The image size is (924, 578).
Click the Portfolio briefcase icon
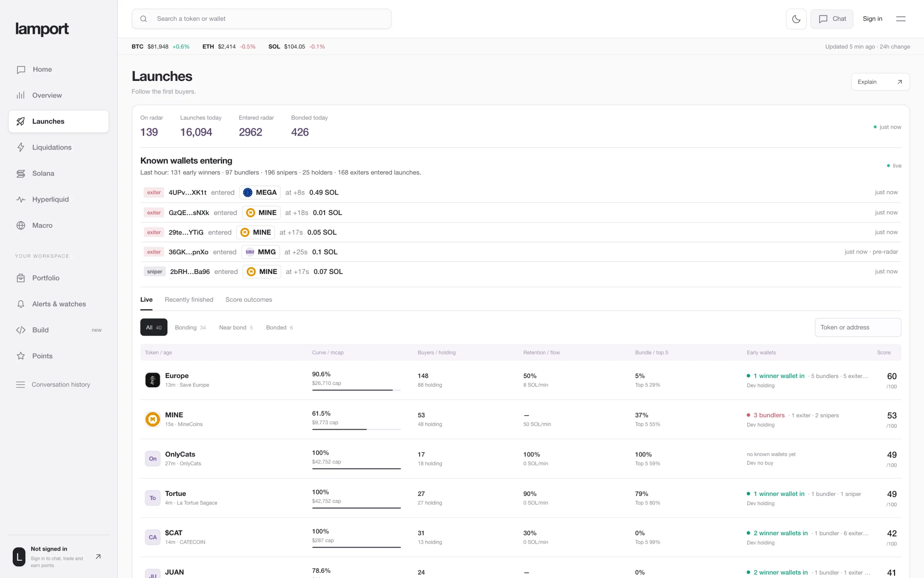click(21, 278)
